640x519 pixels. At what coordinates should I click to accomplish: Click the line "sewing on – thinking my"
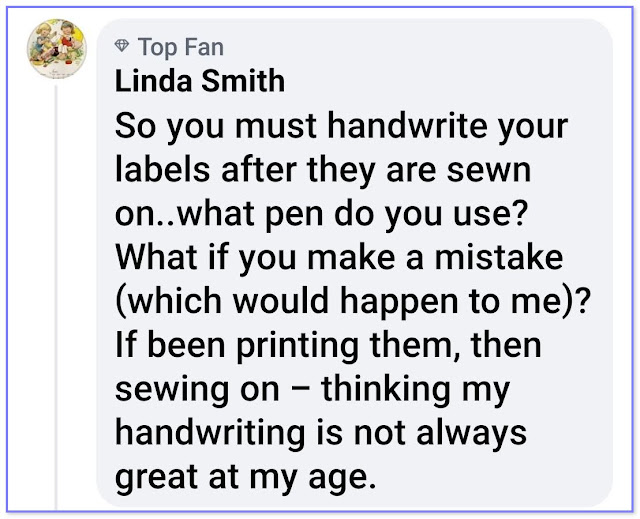(x=312, y=390)
